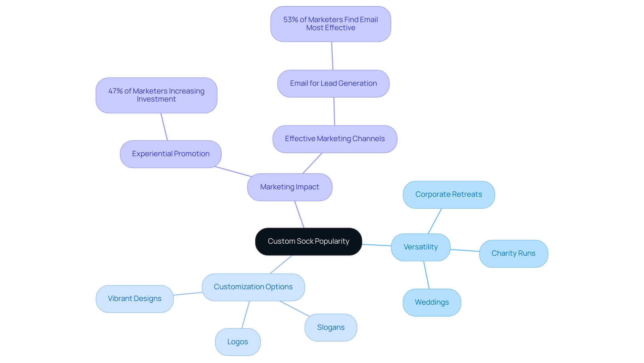Select the Corporate Retreats node
Viewport: 644px width, 363px height.
448,194
